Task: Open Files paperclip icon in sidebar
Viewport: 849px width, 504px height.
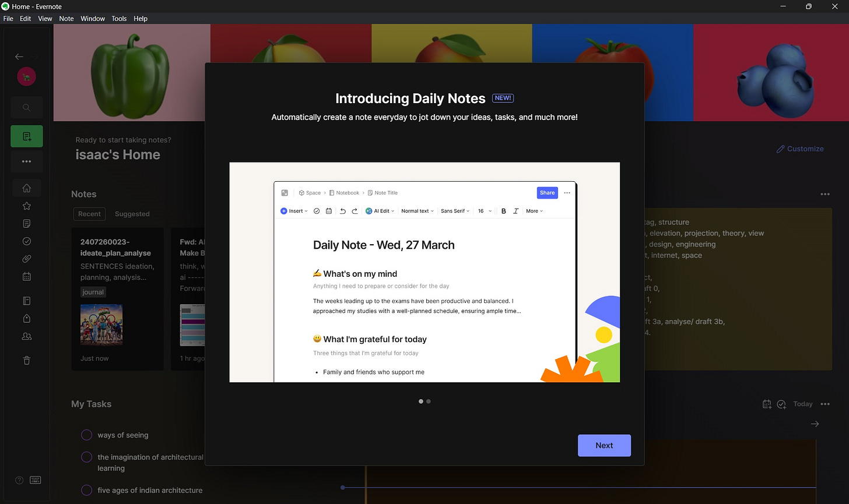Action: coord(26,259)
